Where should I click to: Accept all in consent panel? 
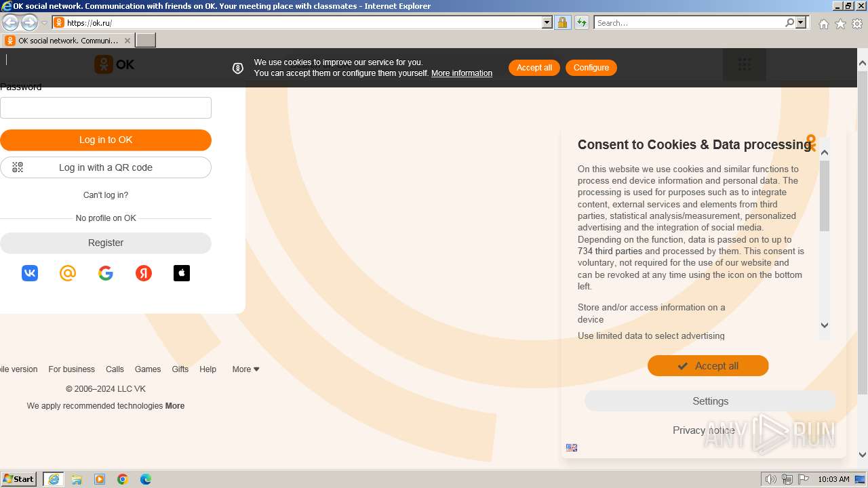tap(708, 366)
